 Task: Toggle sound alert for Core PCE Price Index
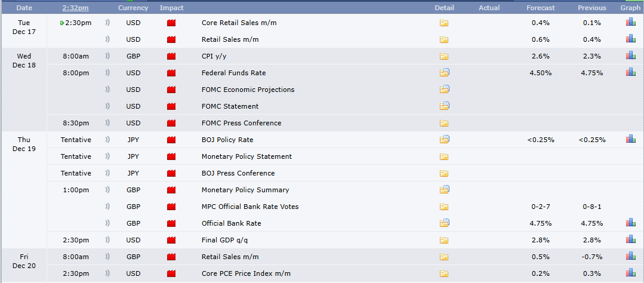click(x=107, y=273)
